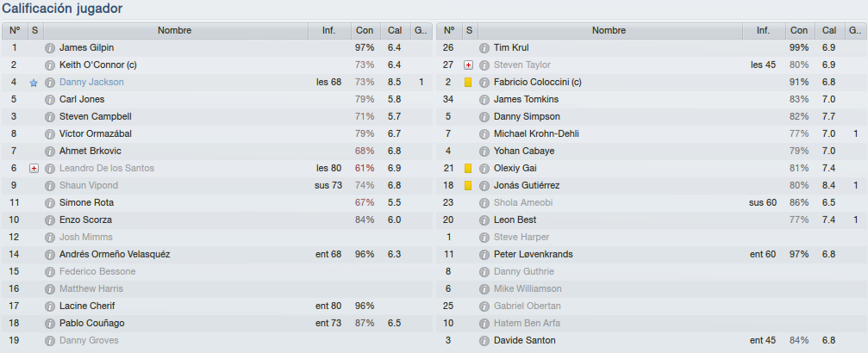Open info icon beside Tim Krul
868x353 pixels.
pos(484,48)
